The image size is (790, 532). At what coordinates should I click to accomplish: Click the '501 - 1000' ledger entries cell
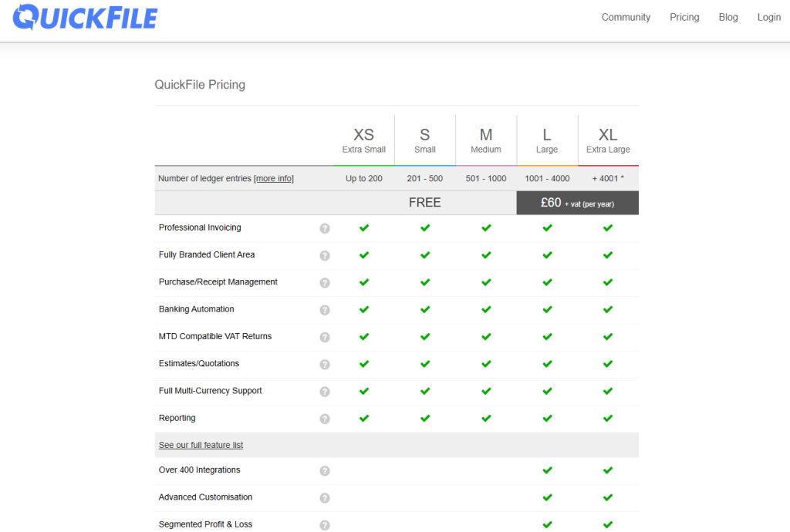coord(486,179)
